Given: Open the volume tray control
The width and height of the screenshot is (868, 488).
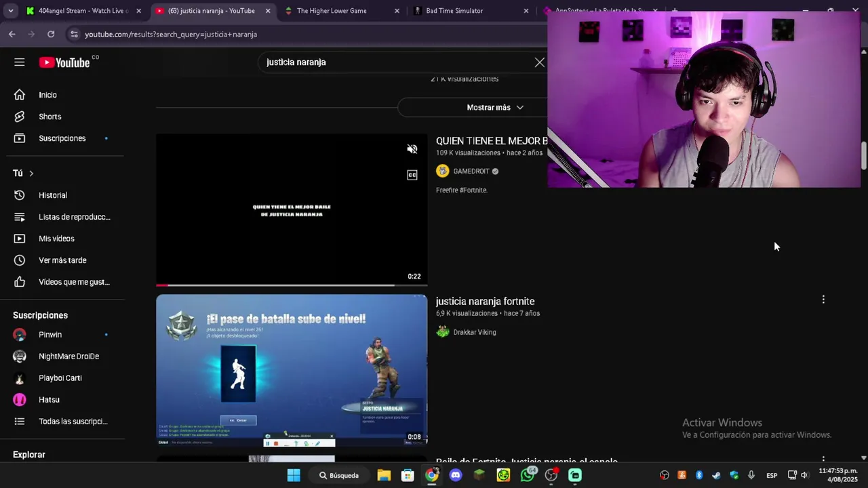Looking at the screenshot, I should (x=804, y=475).
